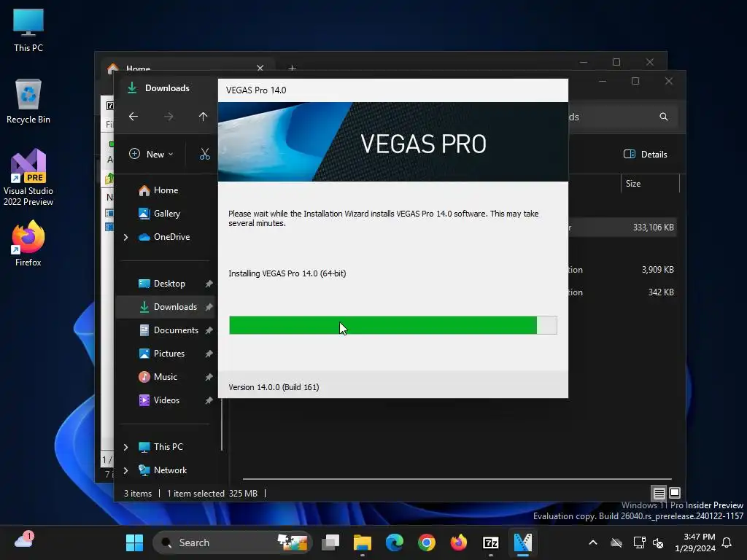This screenshot has width=747, height=560.
Task: Open muted volume tray icon
Action: point(659,542)
